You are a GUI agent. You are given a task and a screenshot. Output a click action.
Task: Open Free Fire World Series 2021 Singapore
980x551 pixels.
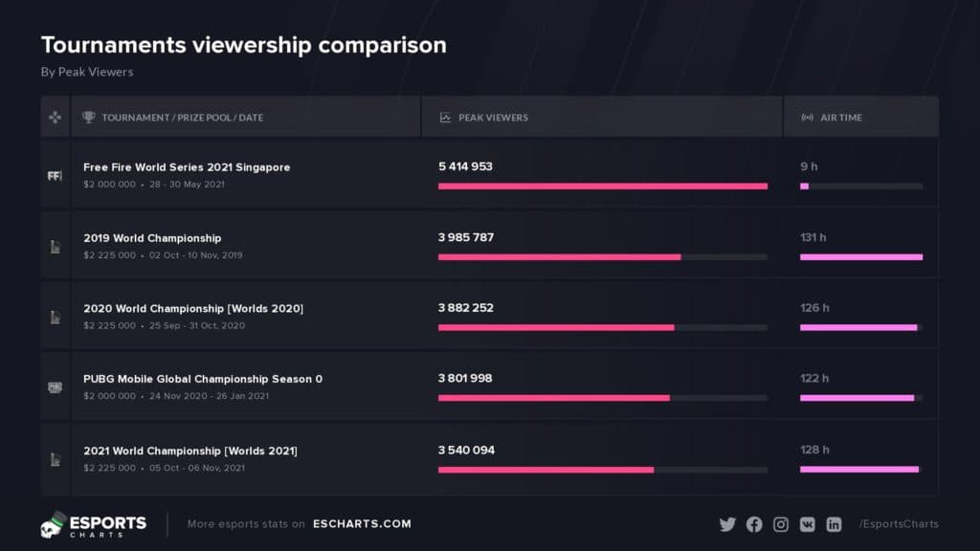coord(187,167)
